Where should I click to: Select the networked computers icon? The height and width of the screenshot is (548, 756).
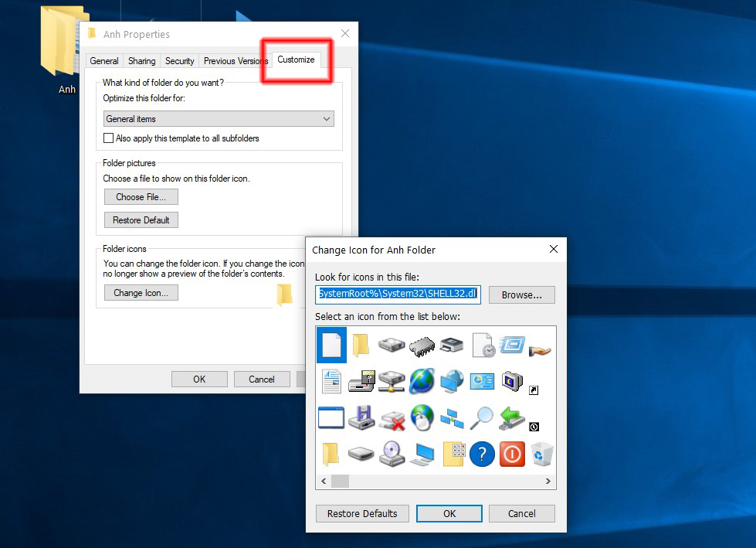[x=452, y=418]
